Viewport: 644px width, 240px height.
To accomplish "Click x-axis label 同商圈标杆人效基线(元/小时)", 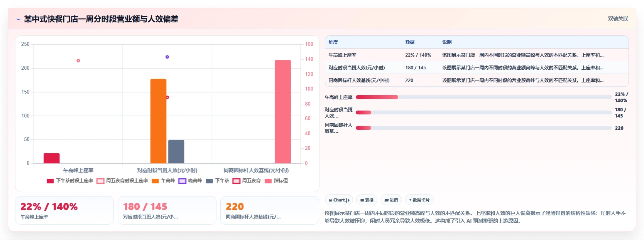I will point(256,170).
